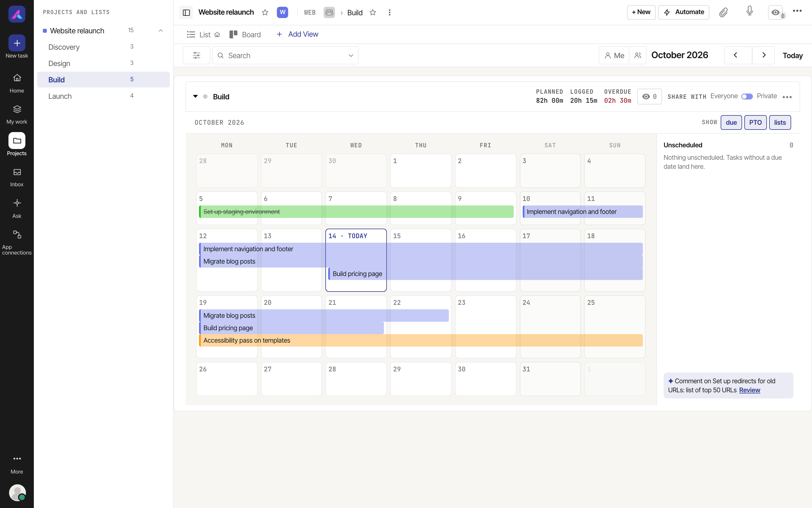Click the + New button

[x=641, y=12]
